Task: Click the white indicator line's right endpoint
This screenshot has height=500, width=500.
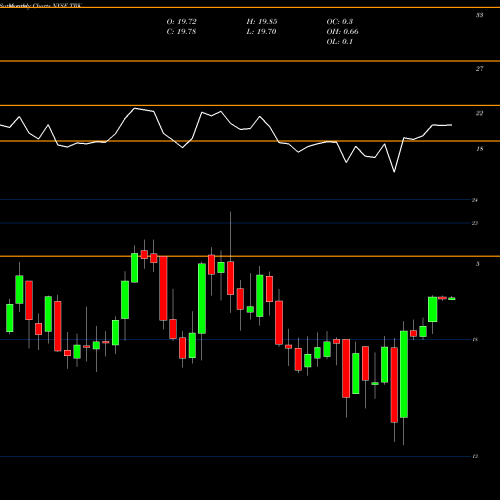Action: [x=451, y=125]
